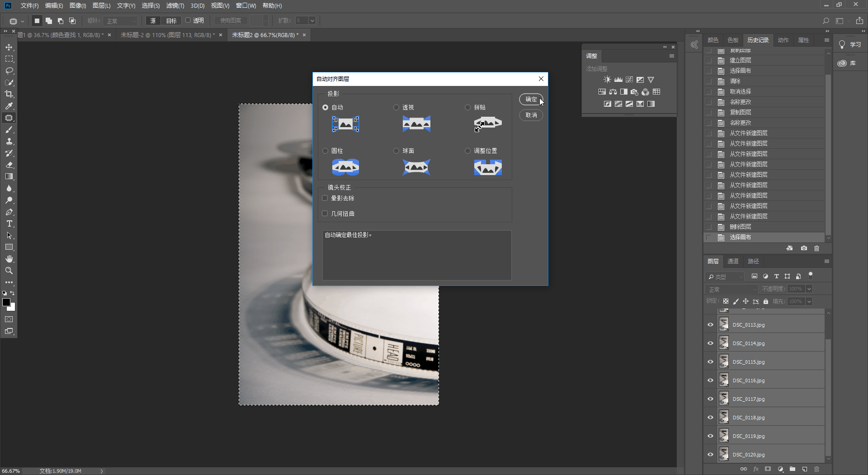Click the foreground color swatch

[x=6, y=302]
